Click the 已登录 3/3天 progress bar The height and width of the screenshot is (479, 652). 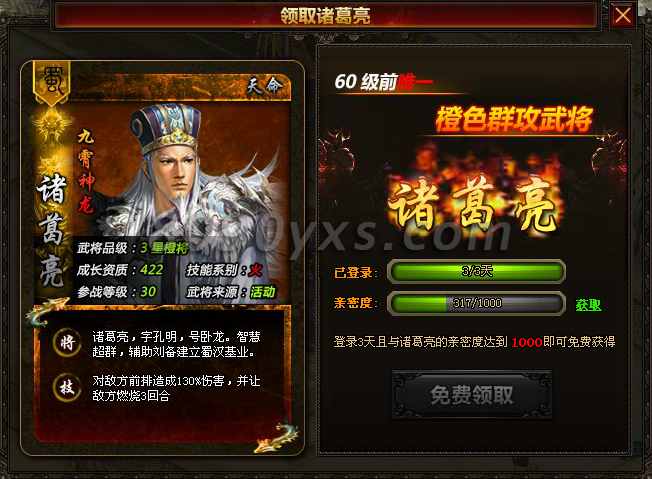pos(477,272)
